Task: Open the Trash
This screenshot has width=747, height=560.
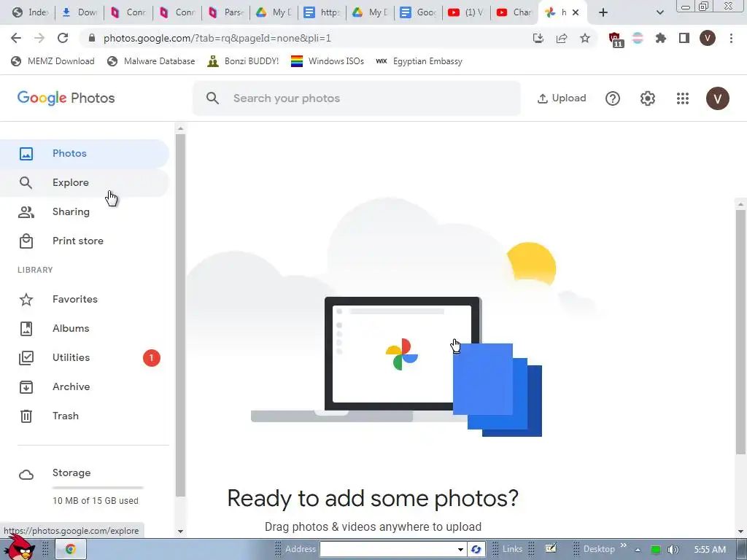Action: coord(85,416)
